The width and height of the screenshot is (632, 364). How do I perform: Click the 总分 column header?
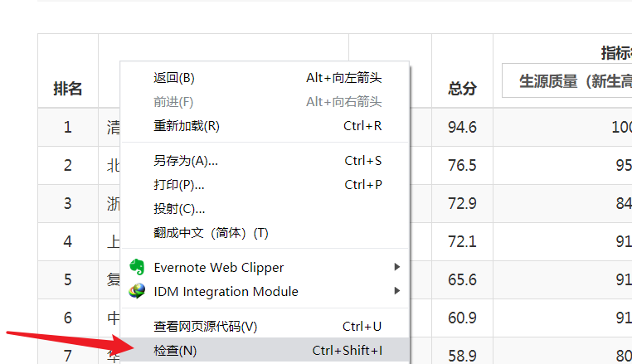point(462,88)
